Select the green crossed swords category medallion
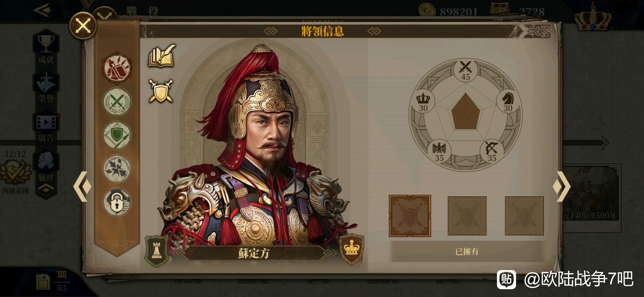Screen dimensions: 644x297 click(x=117, y=101)
